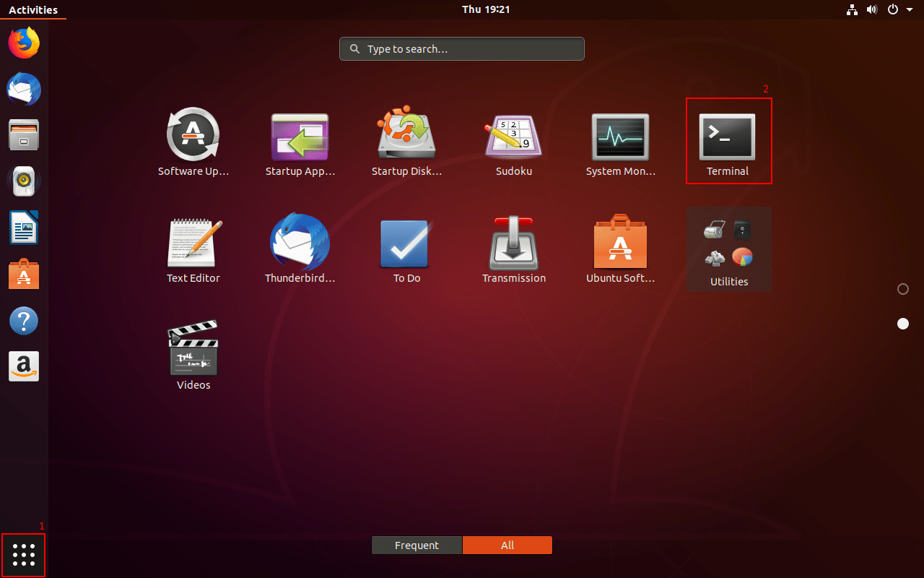Open Startup Applications
Viewport: 924px width, 578px height.
(x=300, y=142)
